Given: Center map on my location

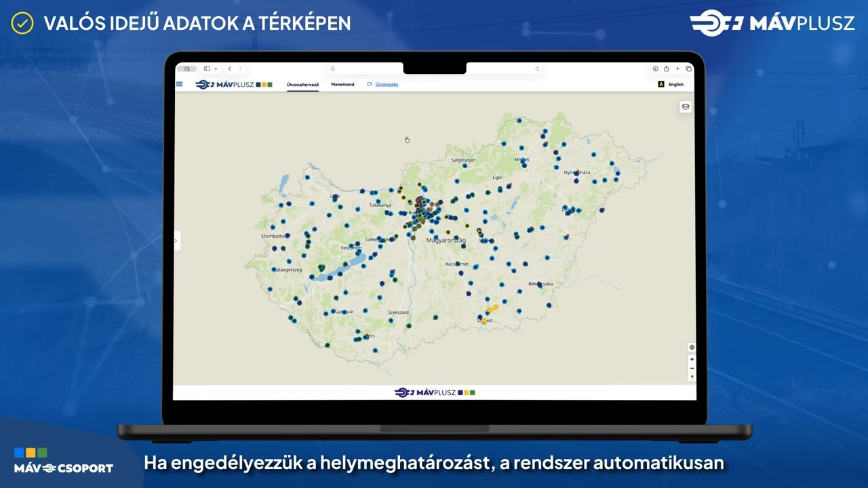Looking at the screenshot, I should pos(692,347).
